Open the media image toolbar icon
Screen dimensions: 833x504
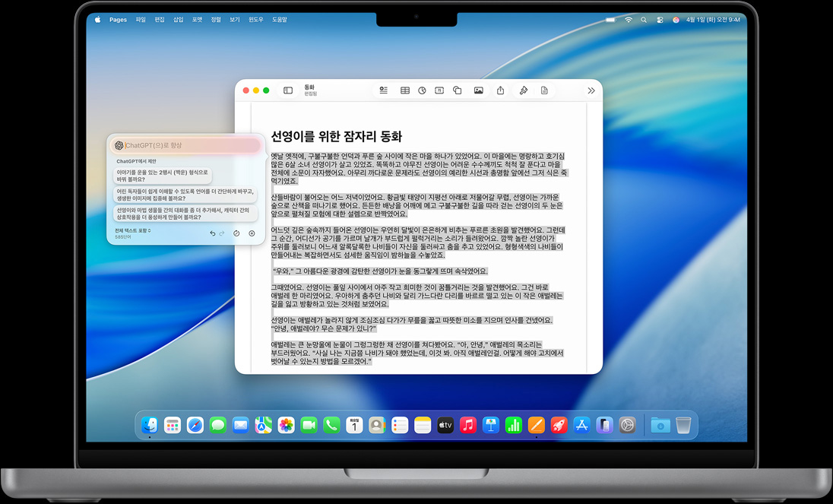[479, 90]
